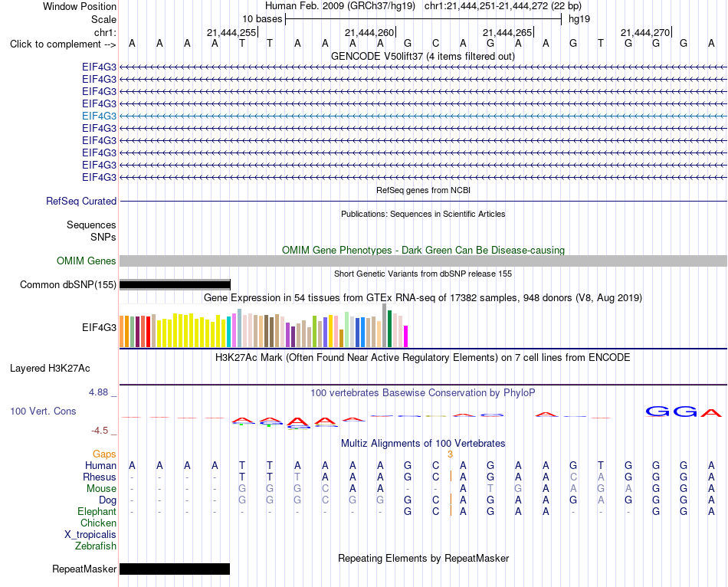728x587 pixels.
Task: Click 'Publications: Sequences in Scientific Articles' title
Action: pos(423,214)
